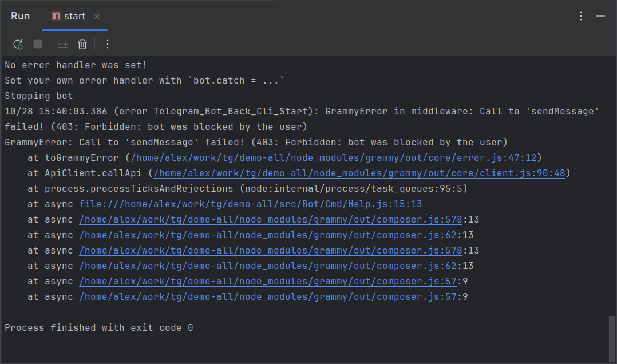Click the npm icon on start tab
Viewport: 617px width, 364px height.
56,16
